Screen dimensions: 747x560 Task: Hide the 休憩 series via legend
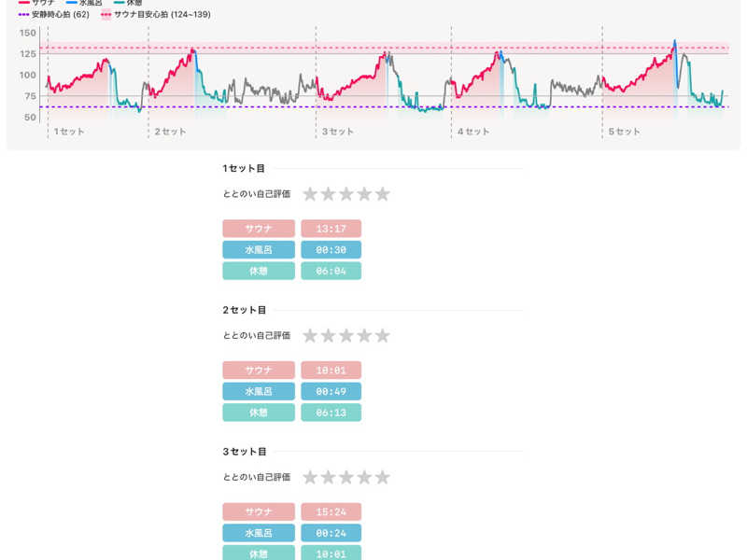pyautogui.click(x=128, y=4)
